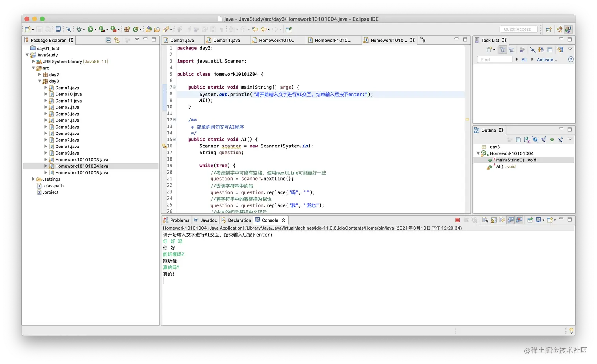Viewport: 597px width, 364px height.
Task: Toggle Hide Static Members in Outline
Action: coord(544,140)
